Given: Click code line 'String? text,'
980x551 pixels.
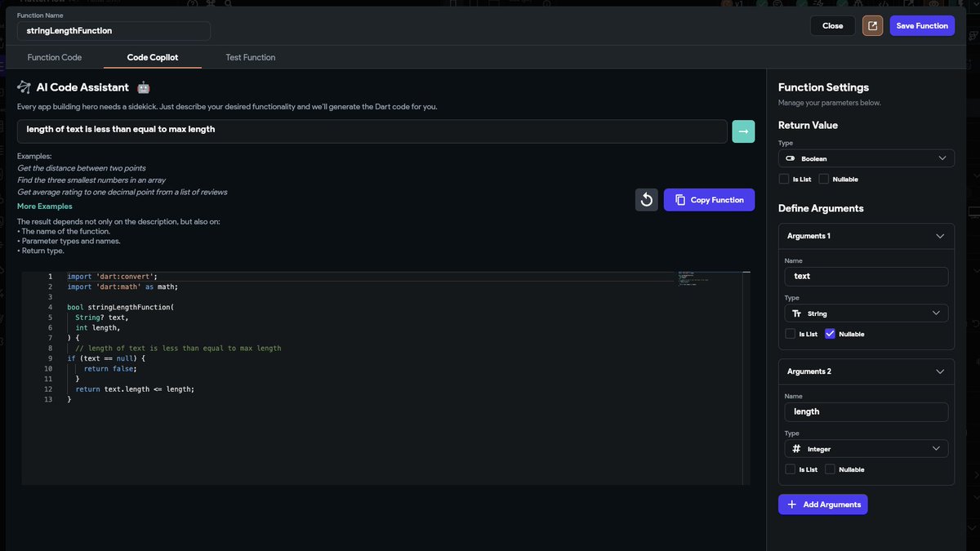Looking at the screenshot, I should 102,318.
